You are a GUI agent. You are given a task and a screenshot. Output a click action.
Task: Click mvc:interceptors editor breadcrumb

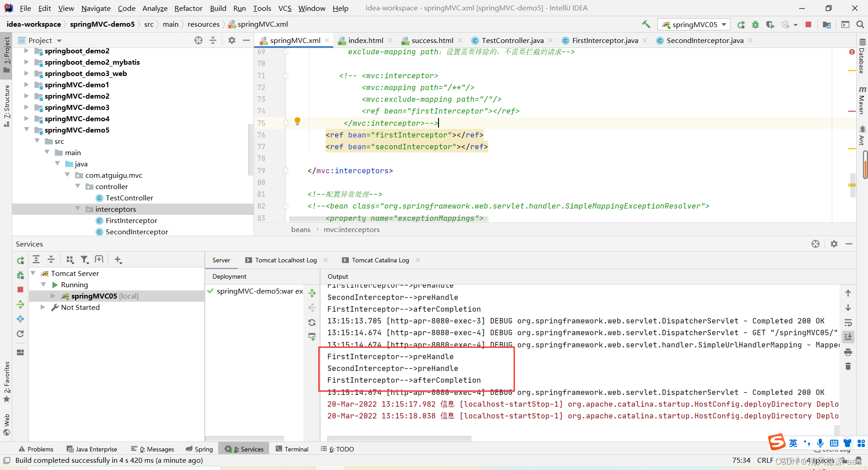pos(352,229)
